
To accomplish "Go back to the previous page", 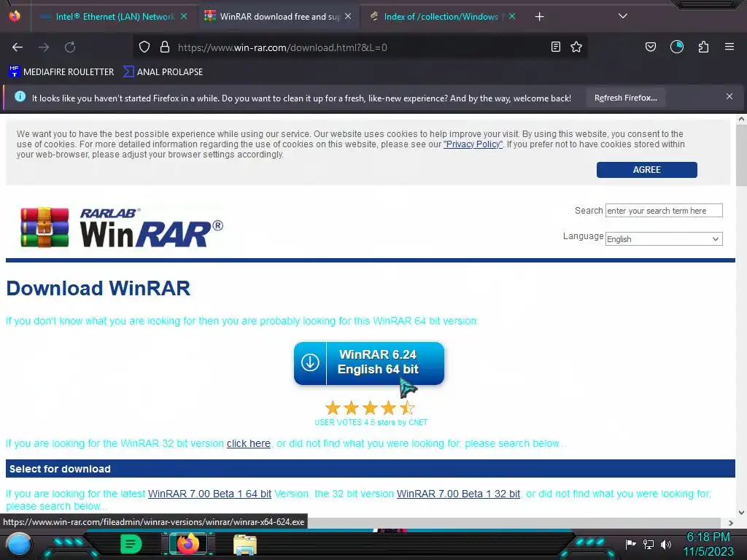I will (18, 47).
